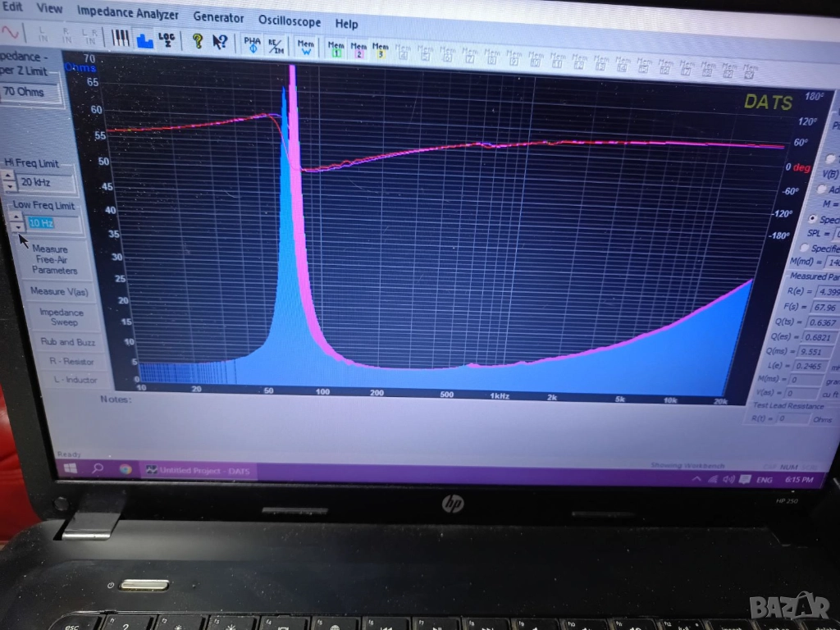Select memory slot Mem 10
This screenshot has height=630, width=840.
(536, 58)
